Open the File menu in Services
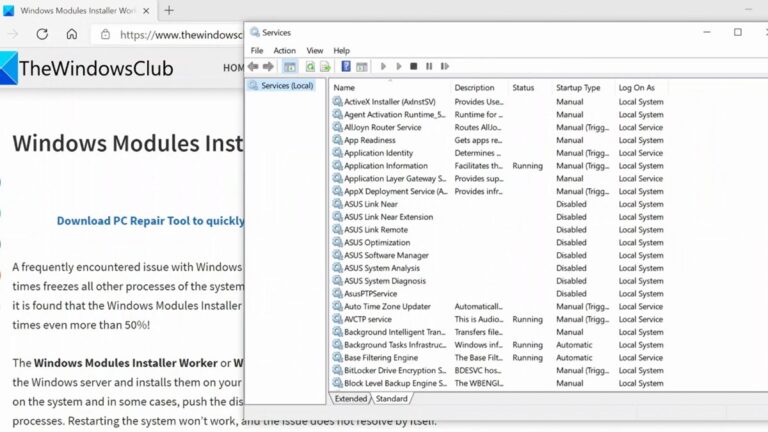 pos(257,50)
